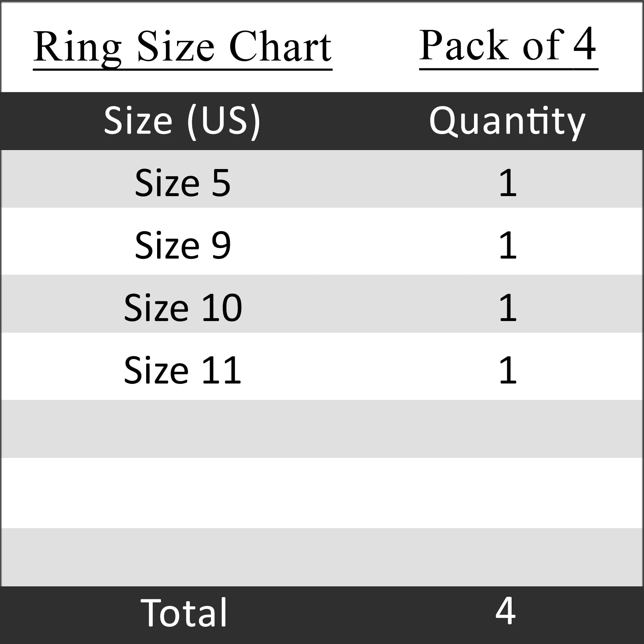Screen dimensions: 644x644
Task: Select the Size 5 cell
Action: pyautogui.click(x=183, y=183)
